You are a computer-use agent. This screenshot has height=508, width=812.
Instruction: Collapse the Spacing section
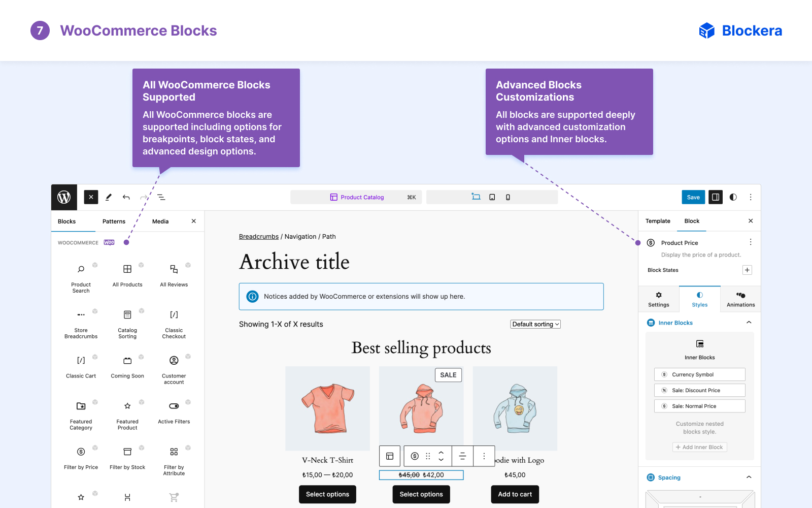pyautogui.click(x=749, y=477)
